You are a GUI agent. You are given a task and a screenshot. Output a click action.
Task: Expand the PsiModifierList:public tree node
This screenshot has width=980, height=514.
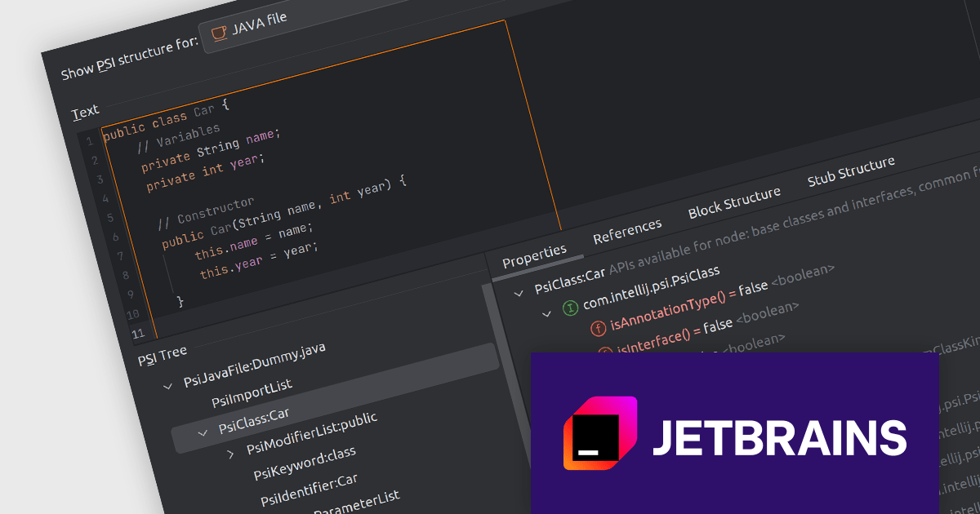[230, 452]
